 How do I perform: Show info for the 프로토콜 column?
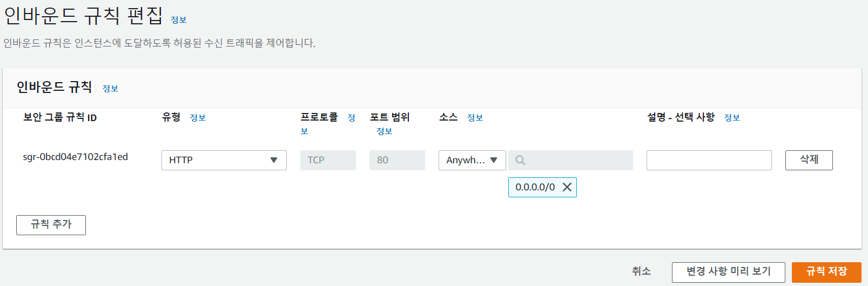(x=351, y=118)
